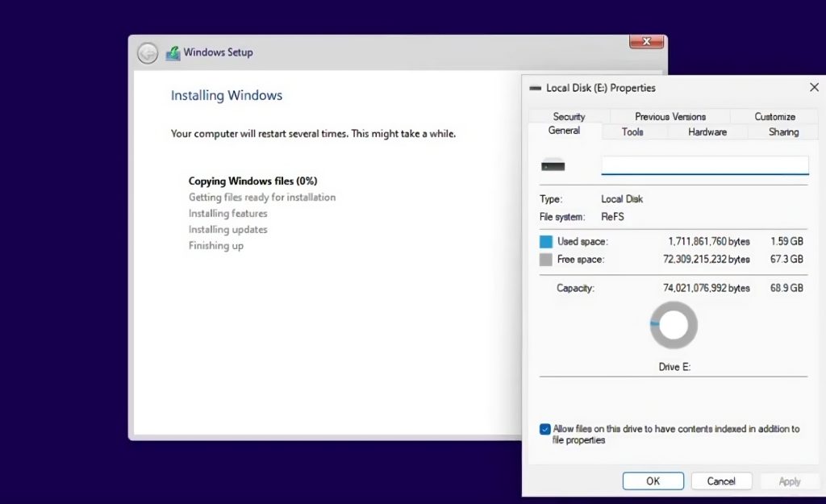Go to the Sharing tab
Viewport: 826px width, 504px height.
tap(783, 132)
